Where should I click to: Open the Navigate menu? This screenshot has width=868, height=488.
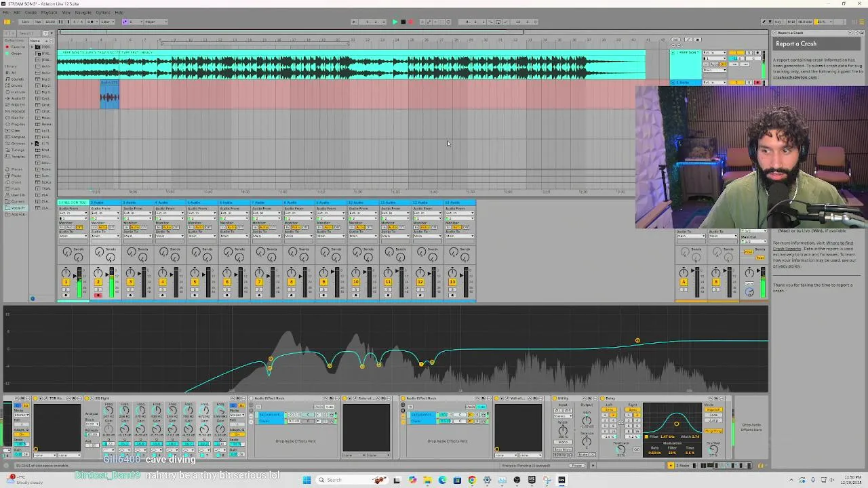click(x=83, y=12)
